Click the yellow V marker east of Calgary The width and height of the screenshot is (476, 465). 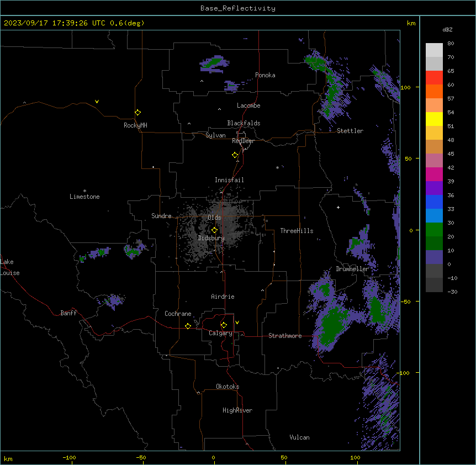(237, 323)
